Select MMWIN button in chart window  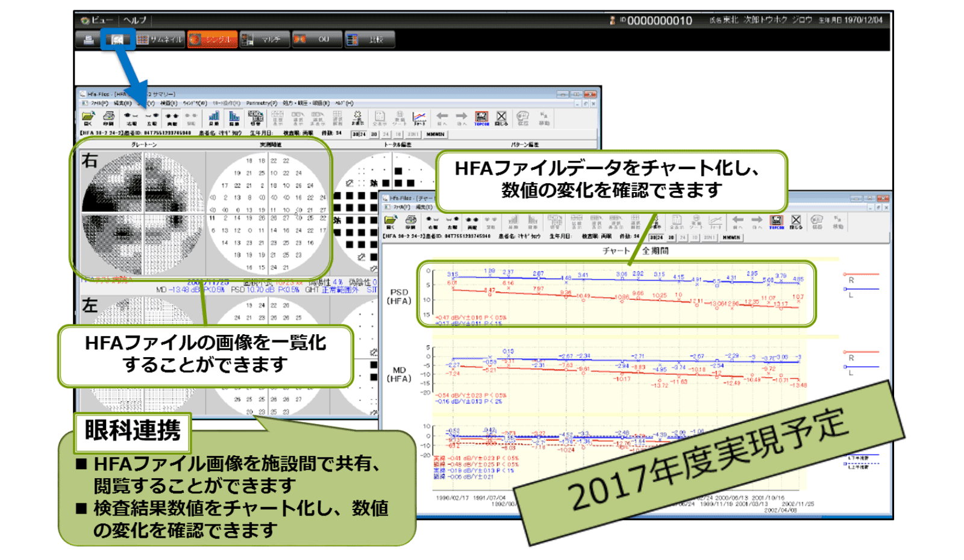click(x=731, y=237)
